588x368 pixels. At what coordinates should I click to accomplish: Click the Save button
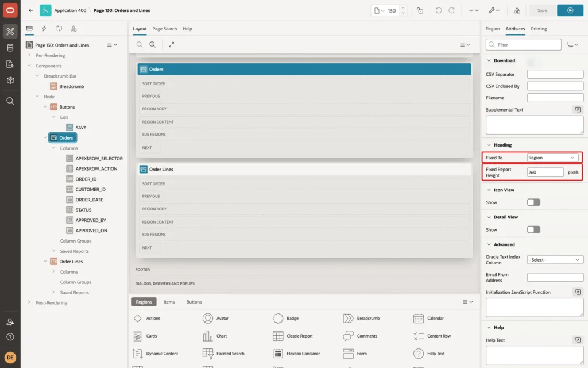coord(542,10)
